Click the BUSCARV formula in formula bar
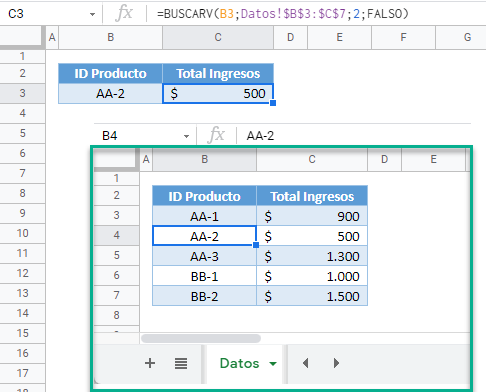The height and width of the screenshot is (392, 486). [x=283, y=14]
